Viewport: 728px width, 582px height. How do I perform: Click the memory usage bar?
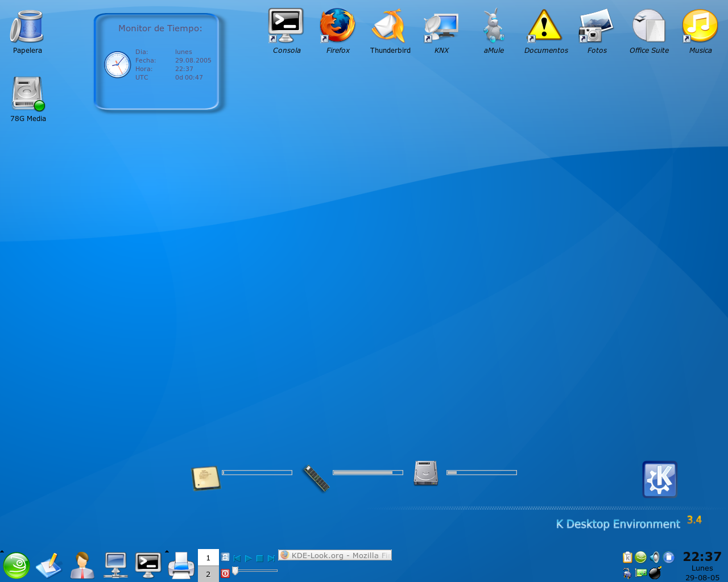coord(368,473)
